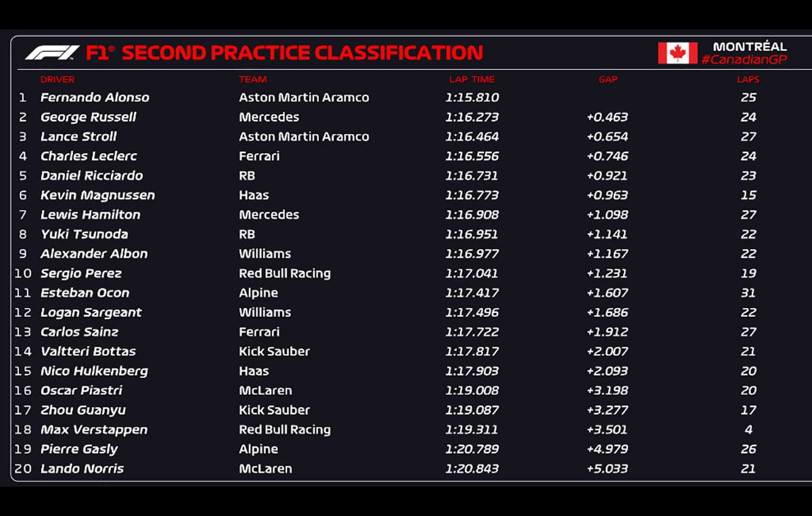Sort by the LAP TIME column header
Viewport: 812px width, 516px height.
pyautogui.click(x=472, y=79)
